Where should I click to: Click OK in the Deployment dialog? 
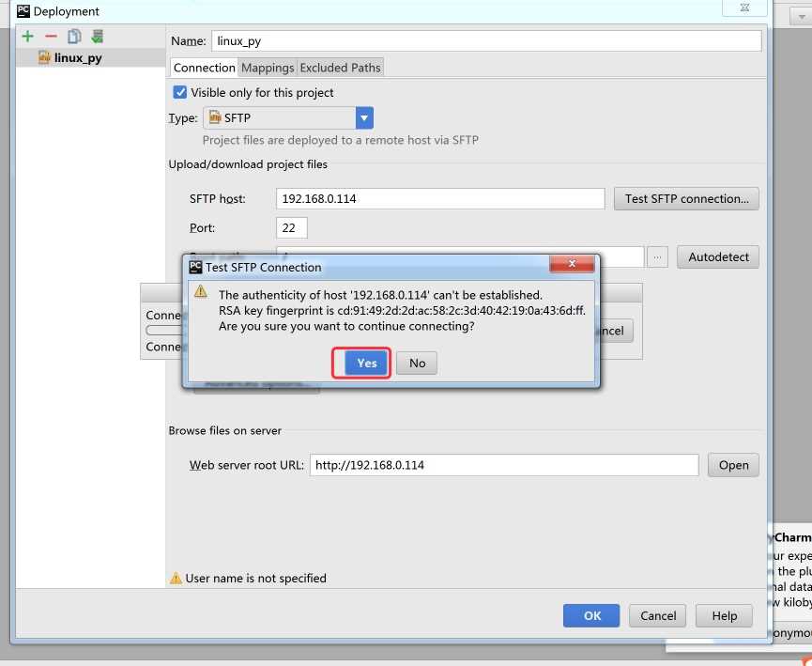click(x=591, y=615)
